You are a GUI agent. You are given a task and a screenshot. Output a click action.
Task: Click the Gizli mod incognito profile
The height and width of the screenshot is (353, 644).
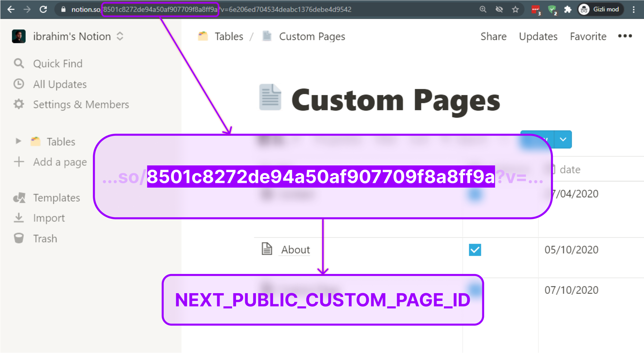coord(601,9)
